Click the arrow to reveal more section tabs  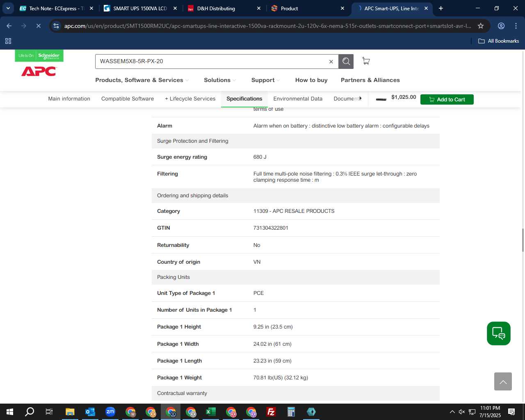pyautogui.click(x=361, y=98)
